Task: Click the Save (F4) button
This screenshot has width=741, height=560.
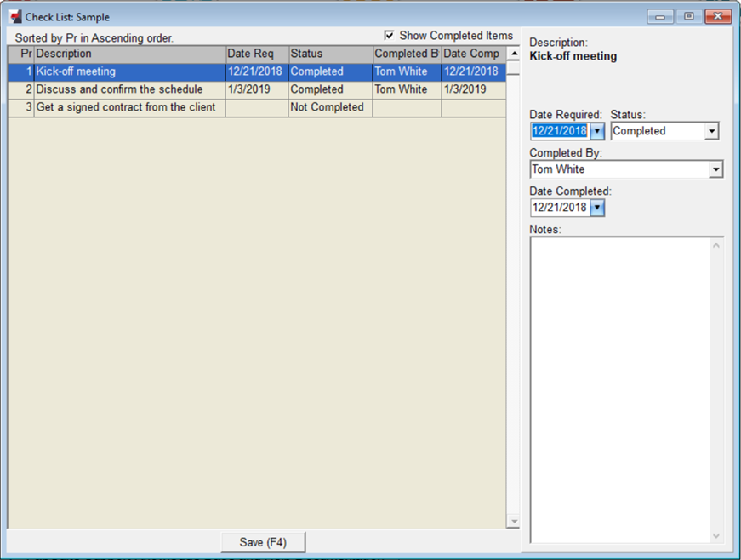Action: pyautogui.click(x=263, y=541)
